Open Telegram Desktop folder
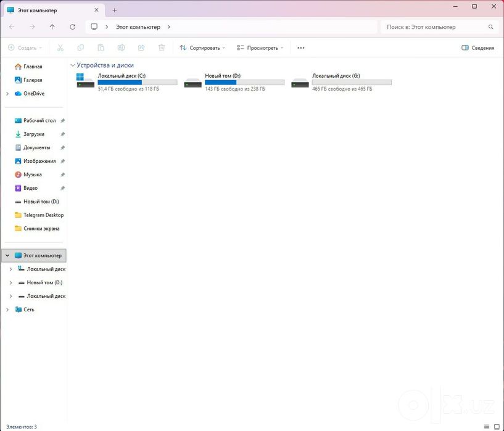This screenshot has height=431, width=504. pyautogui.click(x=43, y=215)
